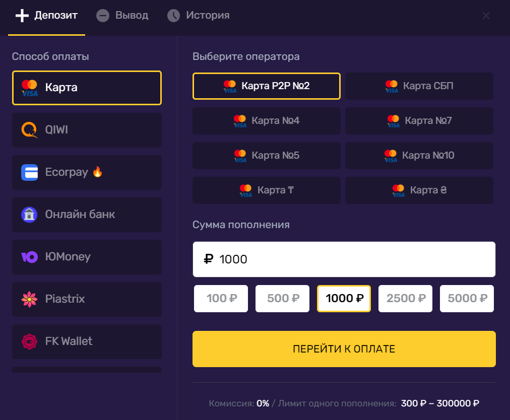510x420 pixels.
Task: Choose the Карта СБП operator
Action: click(419, 86)
